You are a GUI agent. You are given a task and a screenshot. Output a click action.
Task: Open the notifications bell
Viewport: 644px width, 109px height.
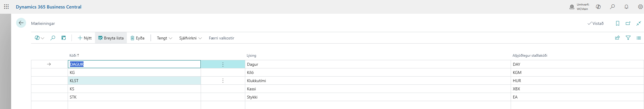(626, 7)
